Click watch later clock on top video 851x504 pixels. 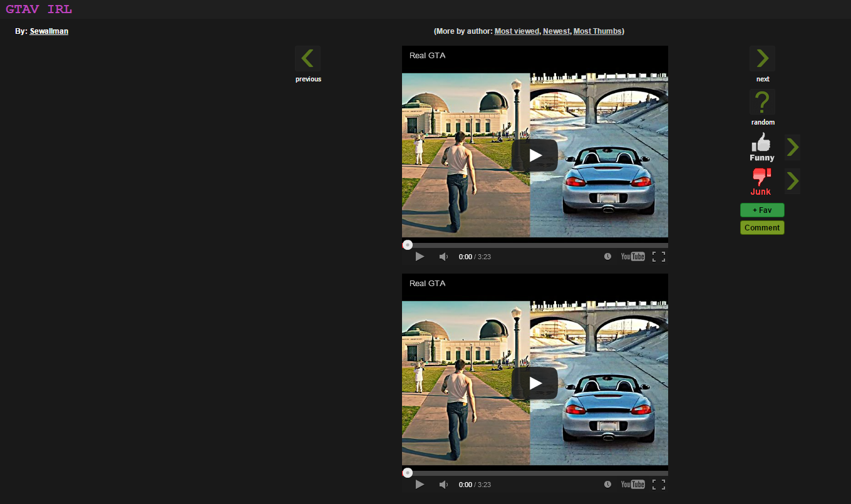click(607, 257)
